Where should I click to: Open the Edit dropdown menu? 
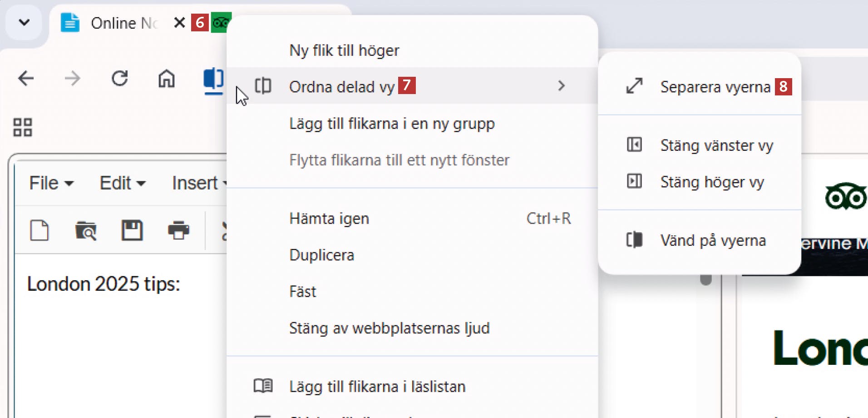pyautogui.click(x=122, y=183)
